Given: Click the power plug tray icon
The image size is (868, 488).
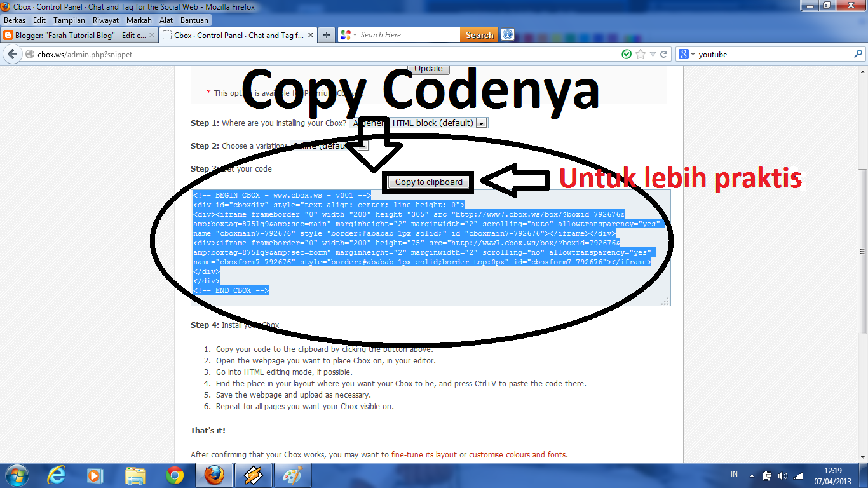Looking at the screenshot, I should click(768, 475).
